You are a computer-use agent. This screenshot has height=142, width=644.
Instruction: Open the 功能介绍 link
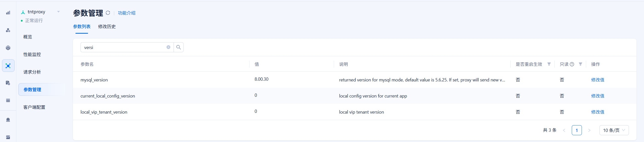(x=127, y=13)
